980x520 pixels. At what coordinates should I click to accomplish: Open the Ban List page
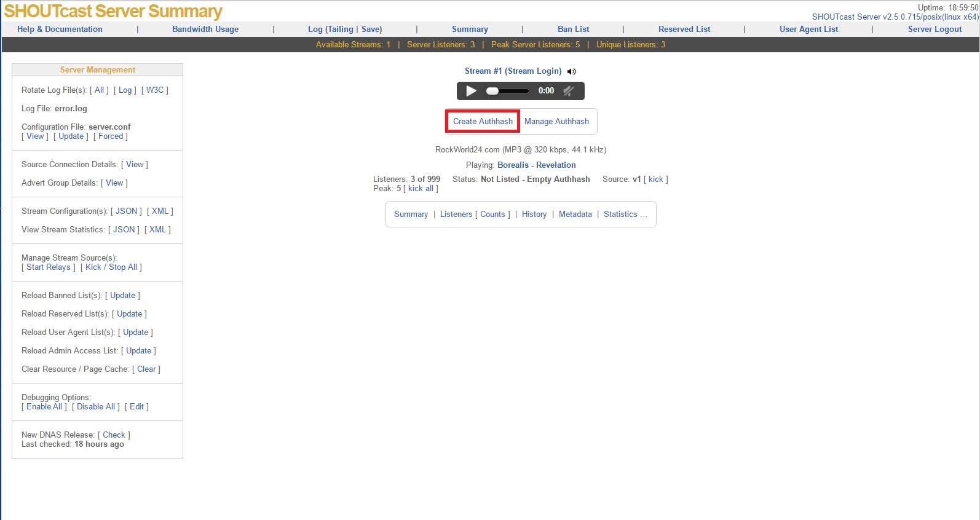pos(573,29)
